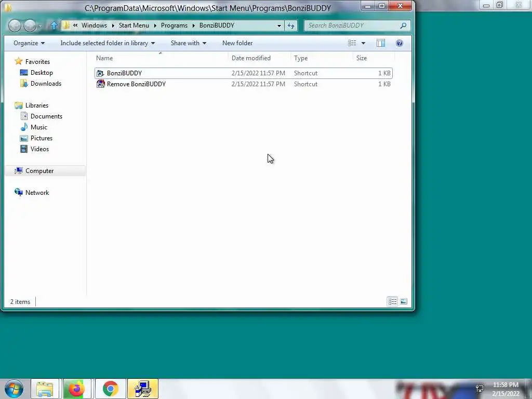Show hidden breadcrumb levels via double chevron
The height and width of the screenshot is (399, 532).
[x=75, y=25]
